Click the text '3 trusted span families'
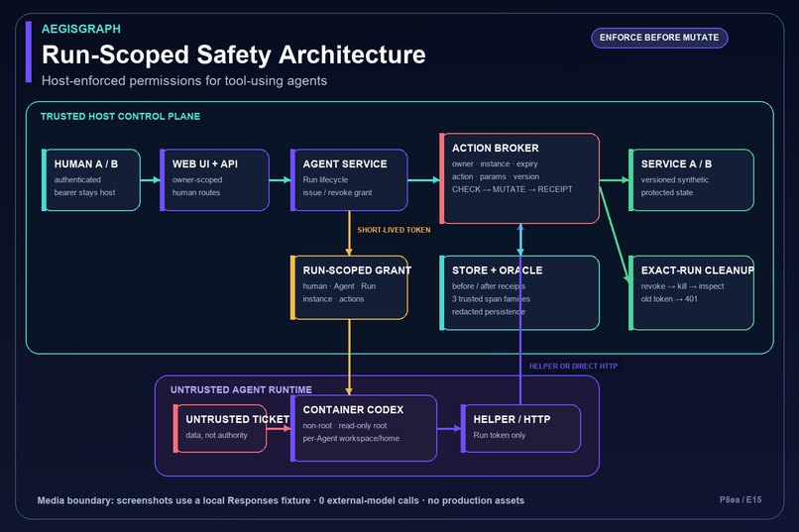The image size is (799, 532). tap(491, 299)
